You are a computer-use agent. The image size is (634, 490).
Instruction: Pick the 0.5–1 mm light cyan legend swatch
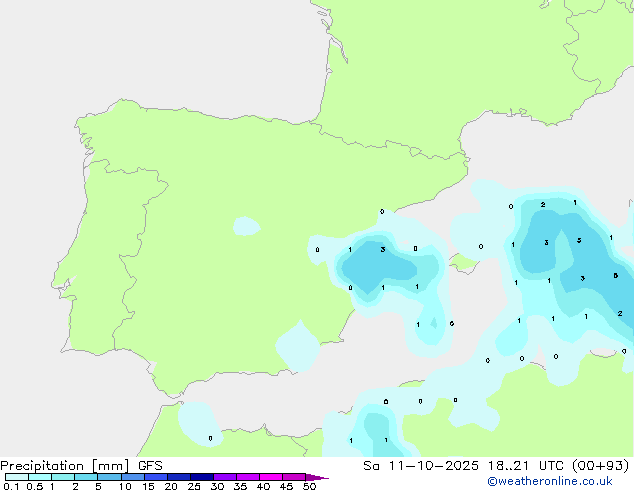pyautogui.click(x=40, y=477)
